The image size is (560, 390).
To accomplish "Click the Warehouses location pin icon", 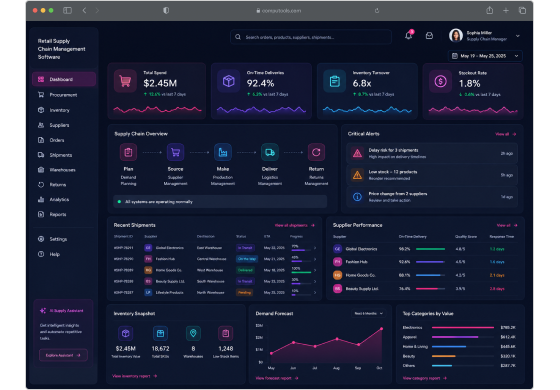I will point(193,333).
